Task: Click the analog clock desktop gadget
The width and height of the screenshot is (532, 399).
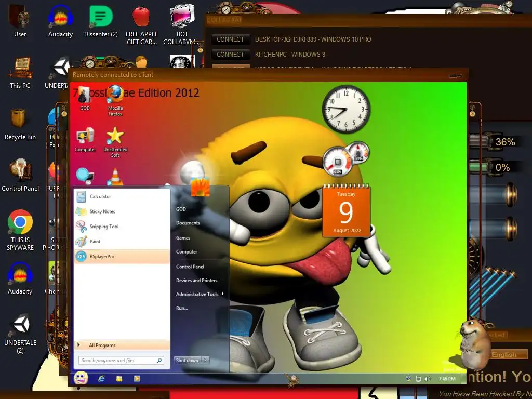Action: tap(345, 109)
